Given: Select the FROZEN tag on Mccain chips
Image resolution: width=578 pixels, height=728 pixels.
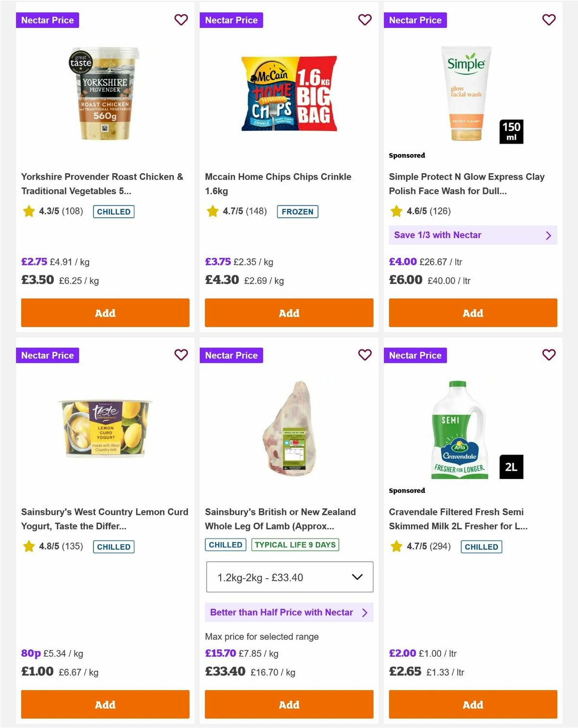Looking at the screenshot, I should (x=298, y=211).
